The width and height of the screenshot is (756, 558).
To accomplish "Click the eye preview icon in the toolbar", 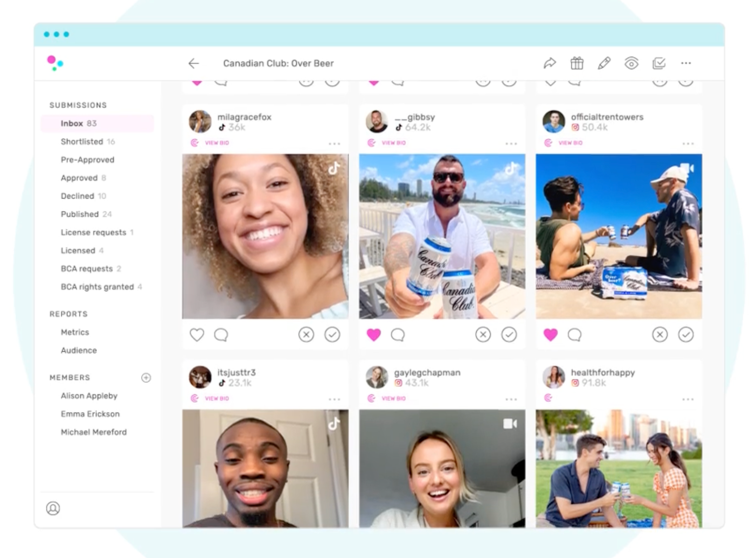I will click(632, 63).
